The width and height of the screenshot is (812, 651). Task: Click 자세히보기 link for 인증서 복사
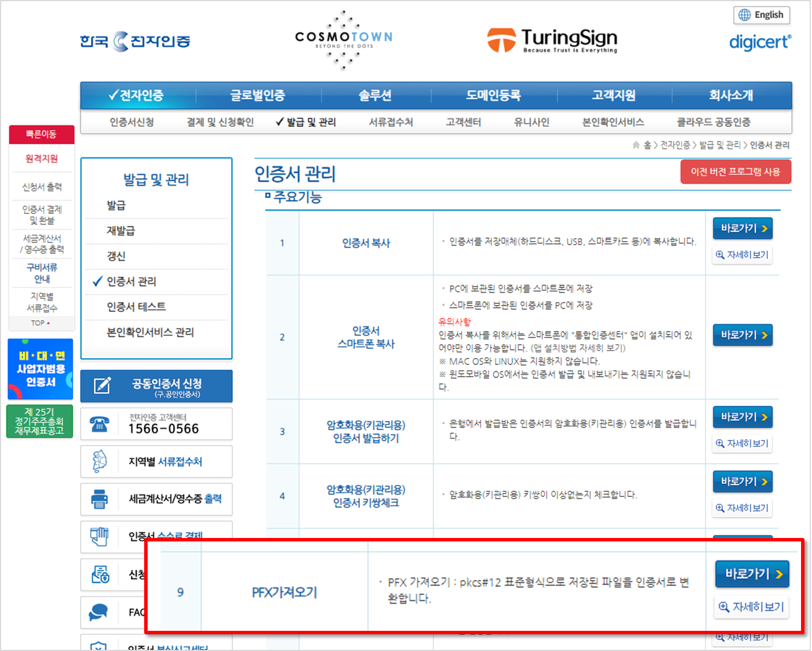coord(742,255)
